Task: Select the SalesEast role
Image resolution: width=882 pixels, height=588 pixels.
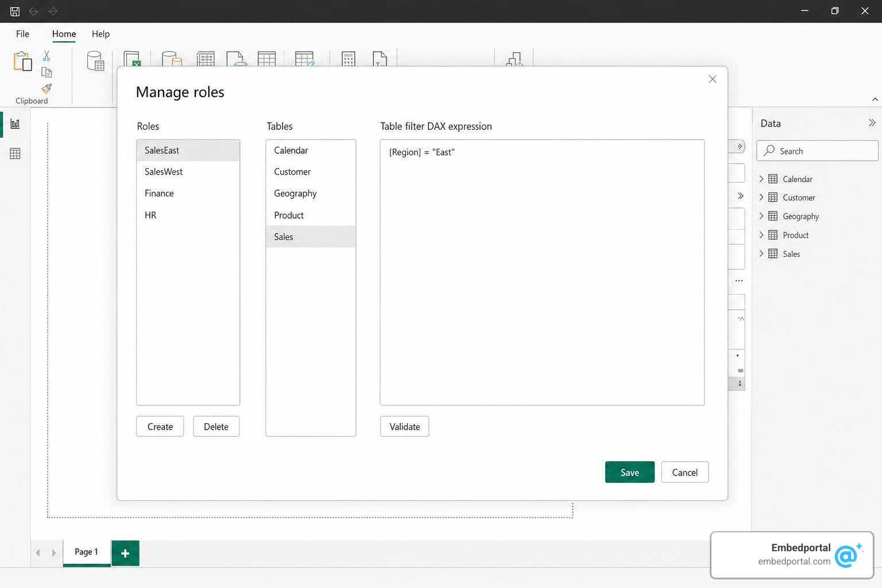Action: pos(188,150)
